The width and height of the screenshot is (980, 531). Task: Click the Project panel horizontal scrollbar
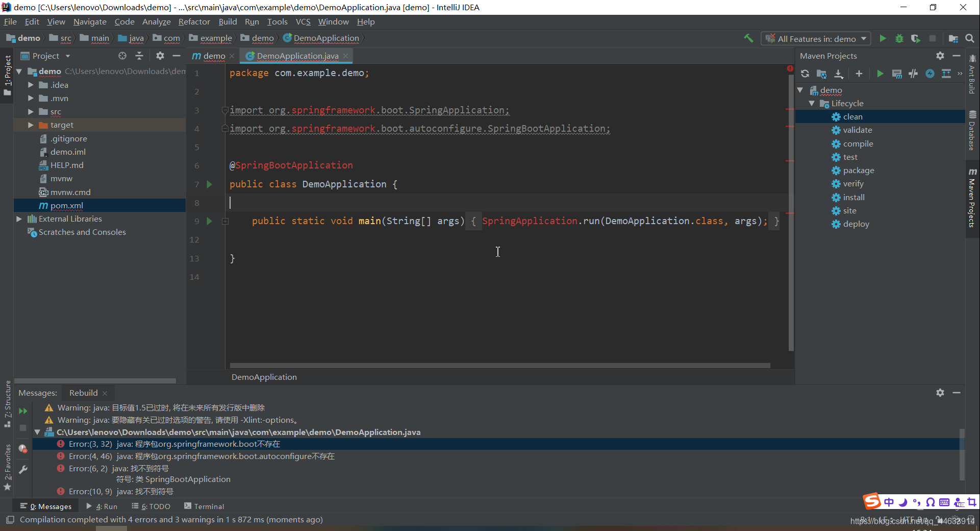(x=95, y=381)
